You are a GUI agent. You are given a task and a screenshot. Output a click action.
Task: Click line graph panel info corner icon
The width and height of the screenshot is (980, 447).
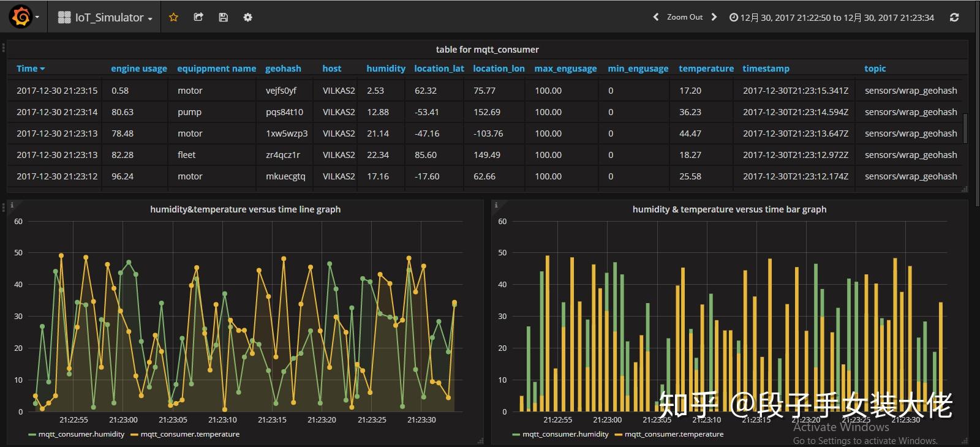click(12, 205)
